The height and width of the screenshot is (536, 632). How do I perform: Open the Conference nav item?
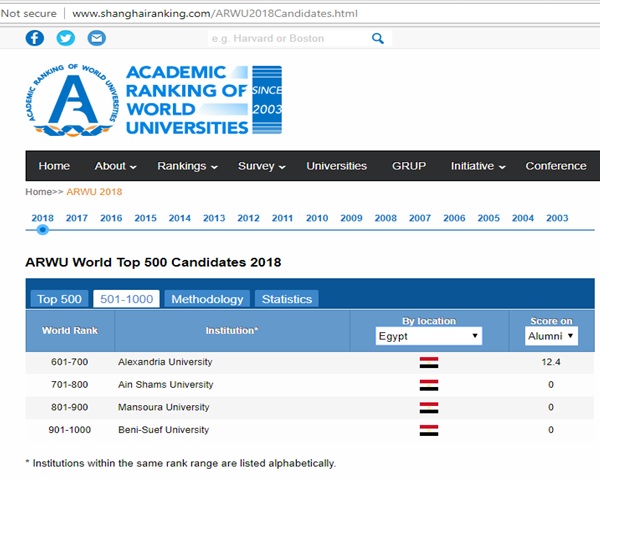tap(556, 166)
